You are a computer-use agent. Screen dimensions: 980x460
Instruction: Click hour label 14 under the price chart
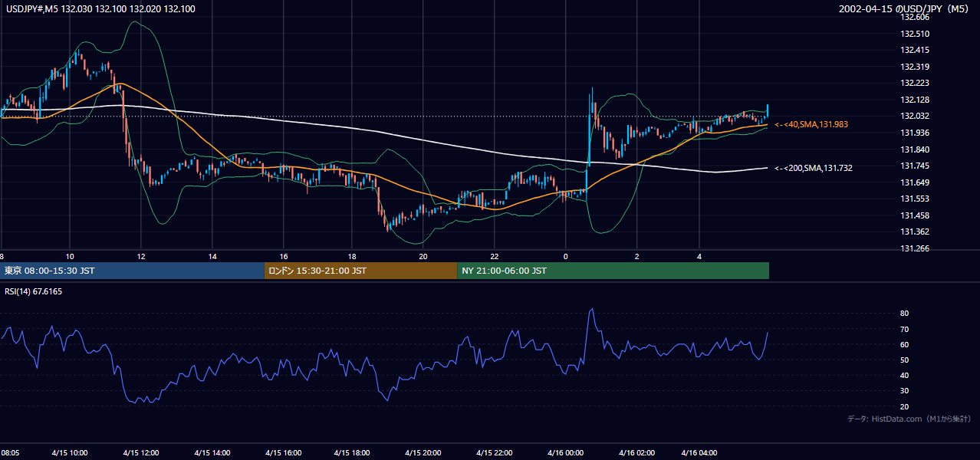[212, 256]
